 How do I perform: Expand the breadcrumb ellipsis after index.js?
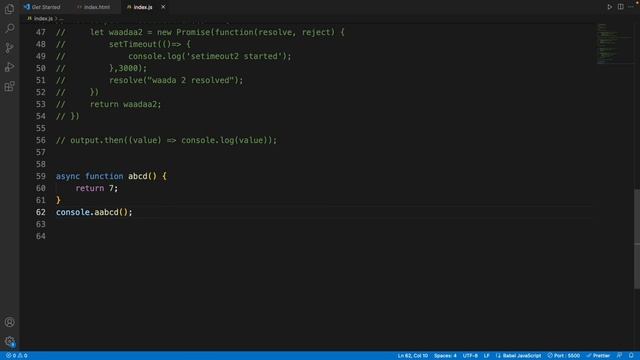(x=62, y=18)
